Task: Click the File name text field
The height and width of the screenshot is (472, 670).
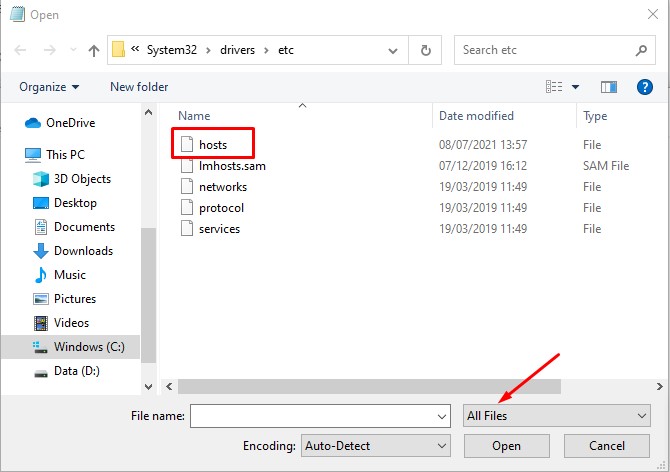Action: pyautogui.click(x=312, y=415)
